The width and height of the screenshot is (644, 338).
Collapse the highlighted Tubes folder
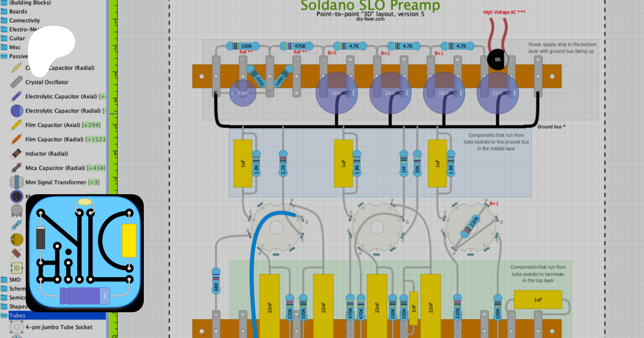pos(17,315)
